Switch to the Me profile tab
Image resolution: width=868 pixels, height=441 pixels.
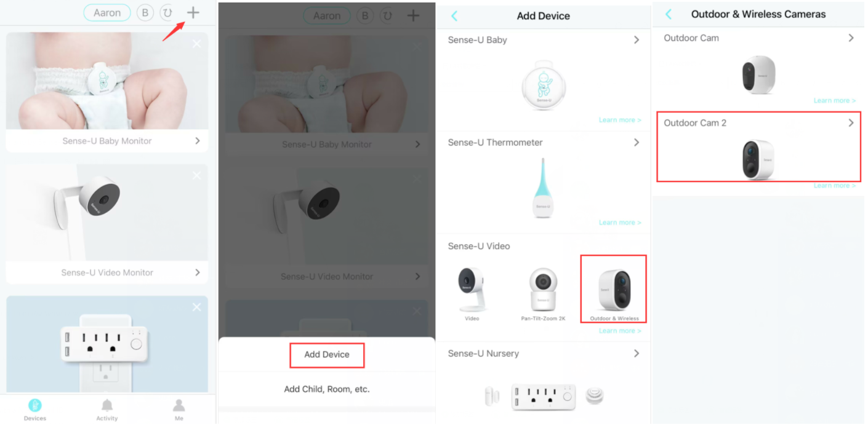pos(179,410)
